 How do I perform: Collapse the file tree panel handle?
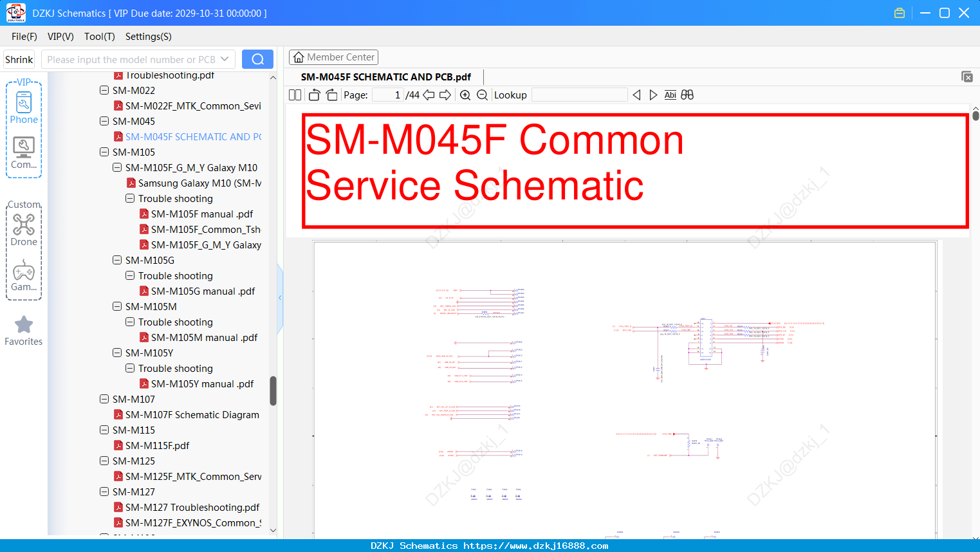click(280, 298)
